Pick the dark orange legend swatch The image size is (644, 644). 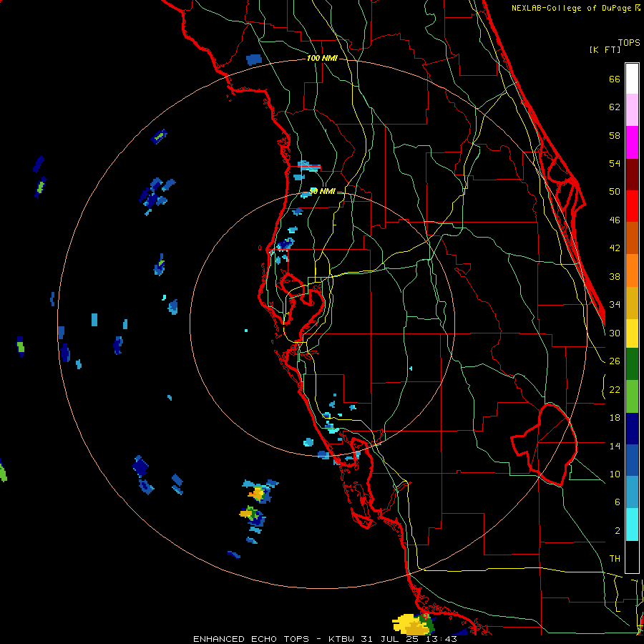click(x=632, y=238)
